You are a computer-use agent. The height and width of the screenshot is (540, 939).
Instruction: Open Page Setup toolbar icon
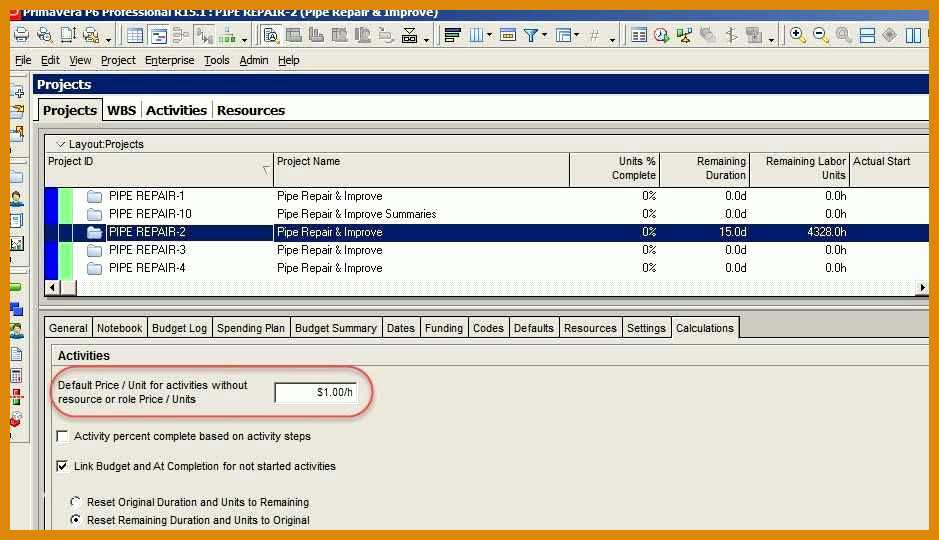pos(68,35)
